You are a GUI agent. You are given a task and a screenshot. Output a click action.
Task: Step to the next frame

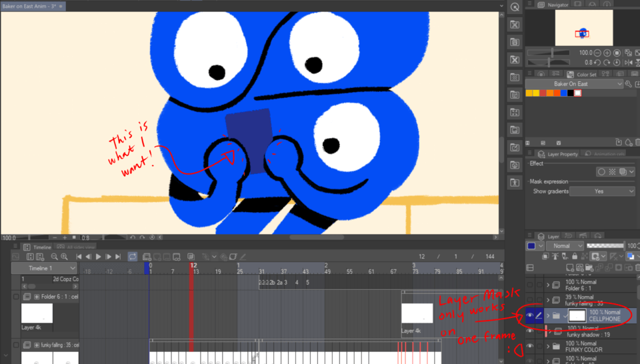pyautogui.click(x=108, y=257)
